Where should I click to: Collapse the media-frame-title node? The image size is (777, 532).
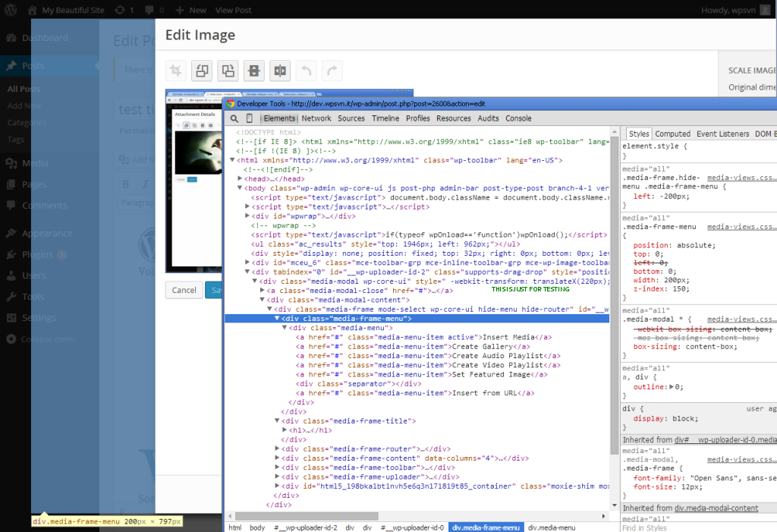point(277,420)
